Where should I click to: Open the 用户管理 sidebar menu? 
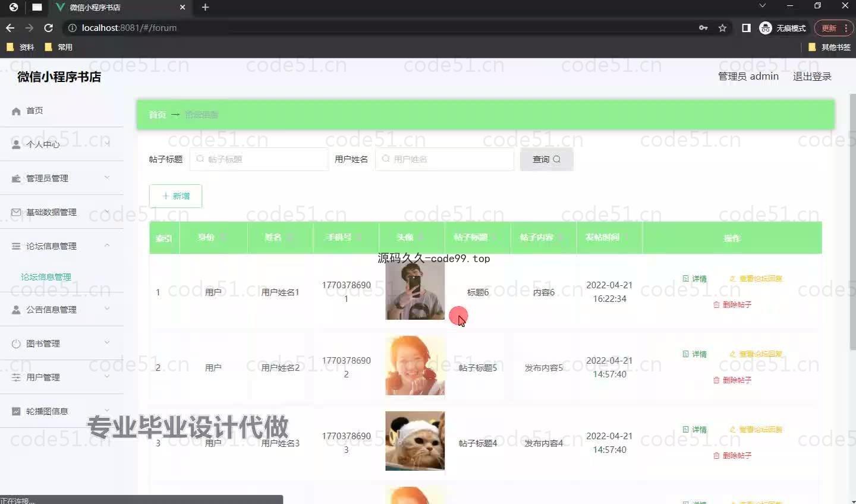[x=62, y=377]
